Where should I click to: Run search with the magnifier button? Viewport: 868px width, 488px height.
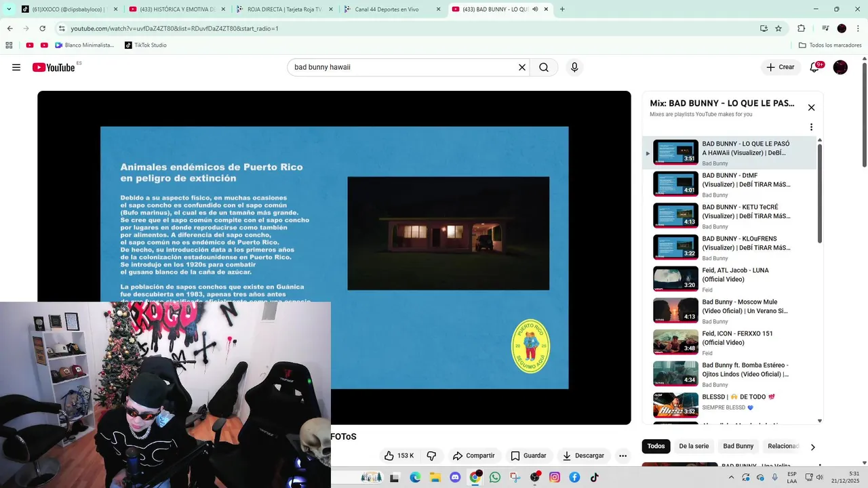[x=544, y=67]
